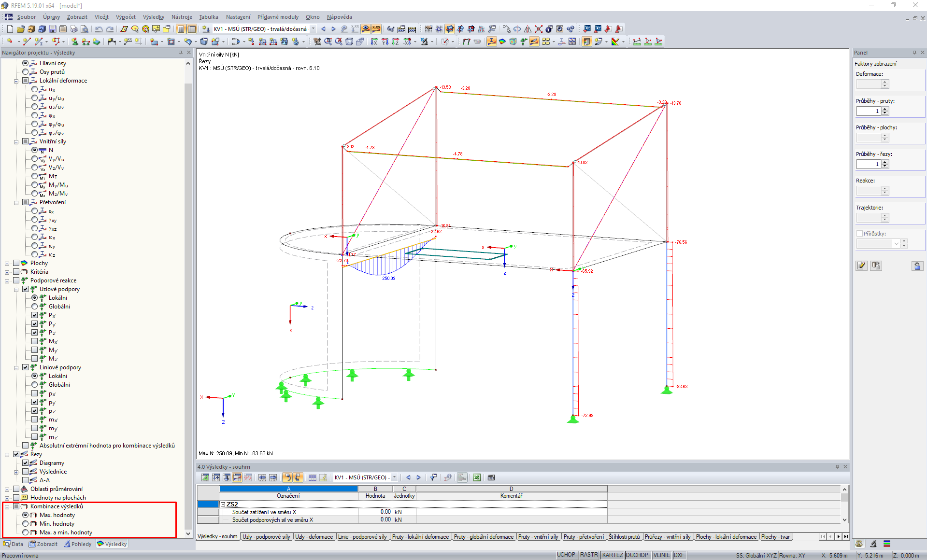The width and height of the screenshot is (927, 560).
Task: Toggle the KARTEZ status bar button
Action: pyautogui.click(x=613, y=555)
